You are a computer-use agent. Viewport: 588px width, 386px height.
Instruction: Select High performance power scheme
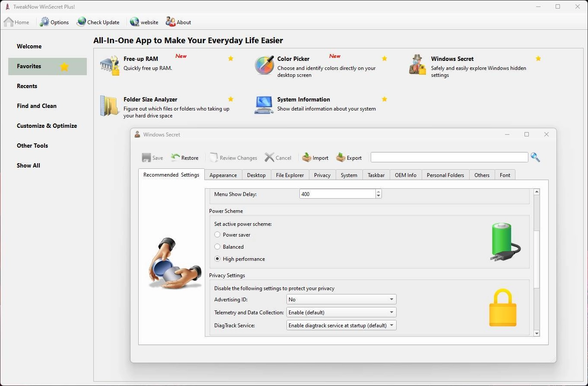click(x=217, y=259)
